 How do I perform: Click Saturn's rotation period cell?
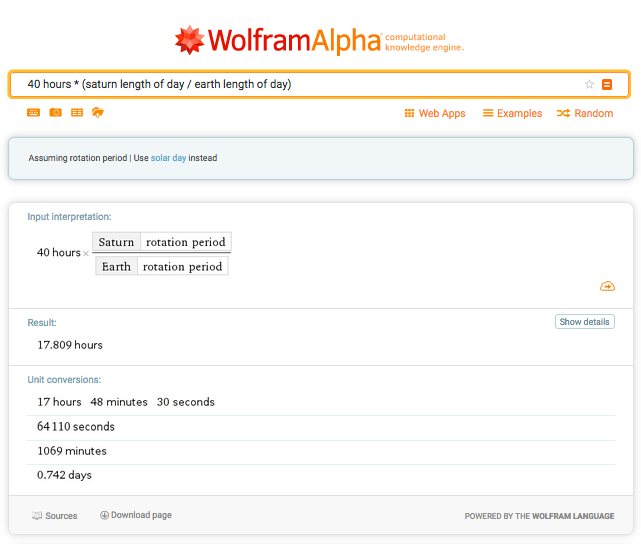point(186,242)
